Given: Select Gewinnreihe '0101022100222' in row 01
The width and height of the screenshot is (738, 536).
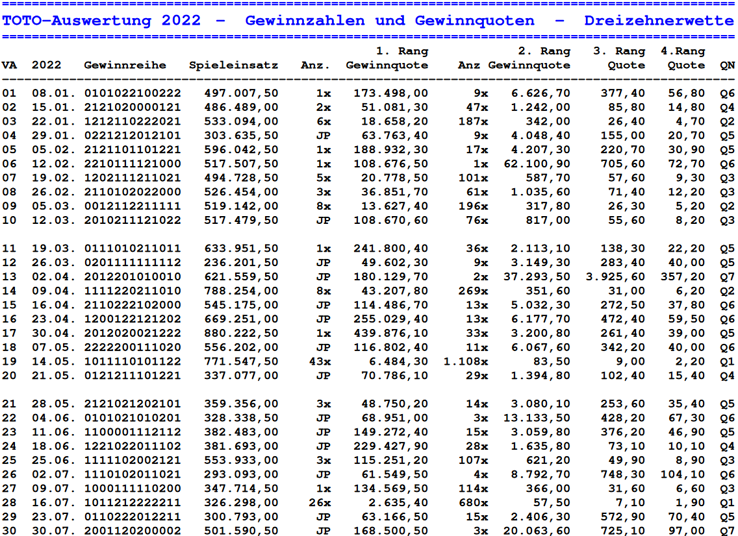Looking at the screenshot, I should tap(132, 93).
